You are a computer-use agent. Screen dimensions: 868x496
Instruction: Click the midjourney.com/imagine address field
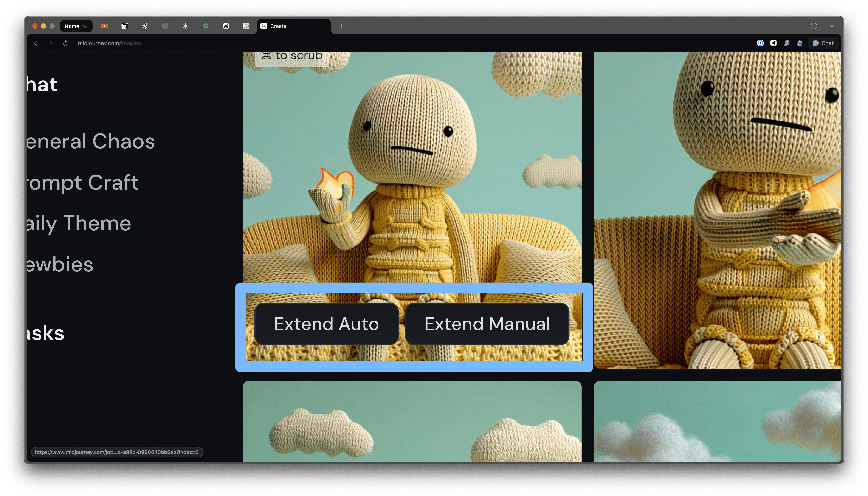point(109,43)
